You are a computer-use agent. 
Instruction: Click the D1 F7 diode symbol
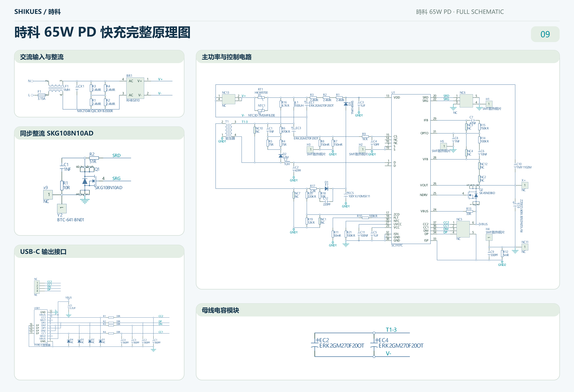coord(326,189)
